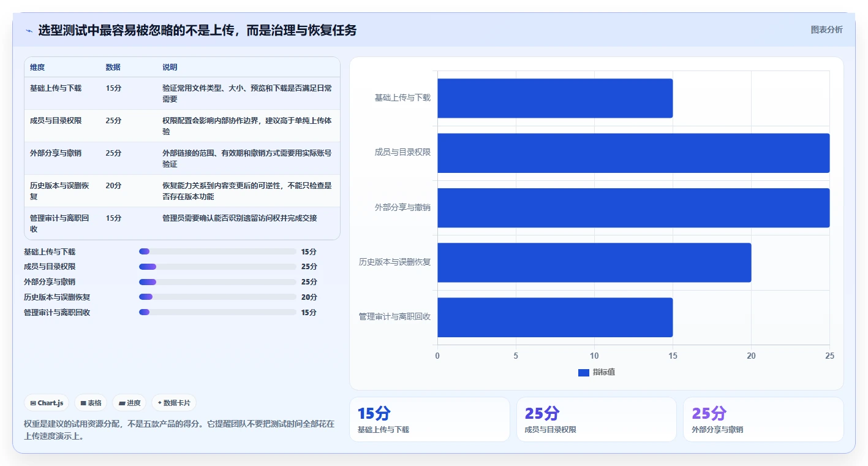Click the chart y-axis label 成员与目录权限

[x=402, y=153]
